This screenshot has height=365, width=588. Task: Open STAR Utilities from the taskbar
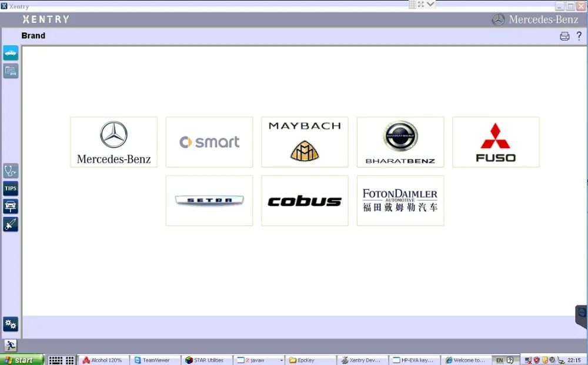pyautogui.click(x=208, y=360)
